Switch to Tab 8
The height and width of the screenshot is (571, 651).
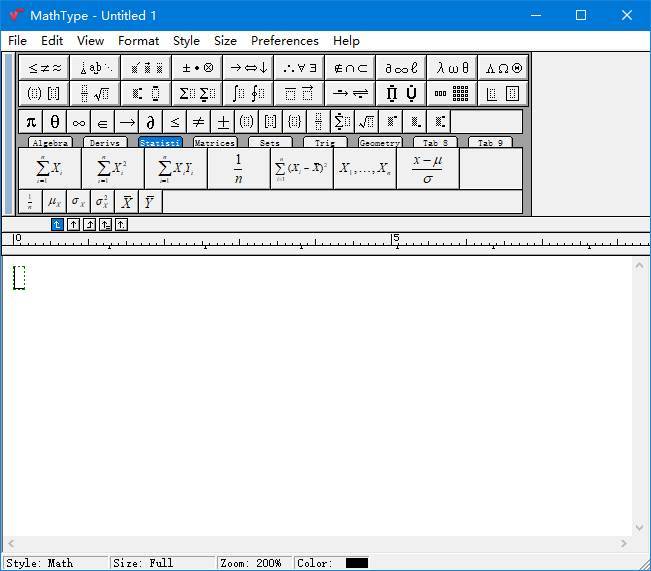[435, 142]
